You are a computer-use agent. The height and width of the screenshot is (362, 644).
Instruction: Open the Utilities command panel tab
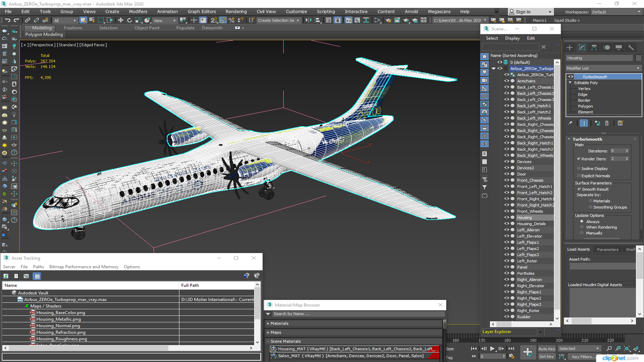point(631,48)
